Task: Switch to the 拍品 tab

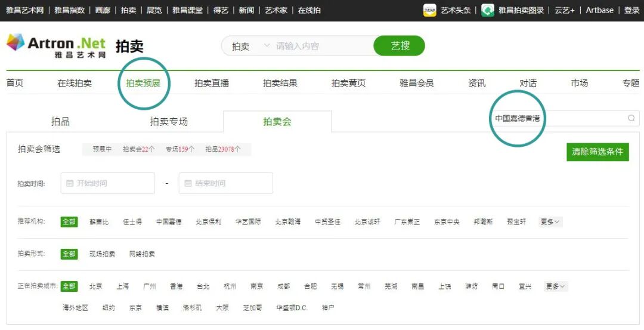Action: [x=60, y=121]
